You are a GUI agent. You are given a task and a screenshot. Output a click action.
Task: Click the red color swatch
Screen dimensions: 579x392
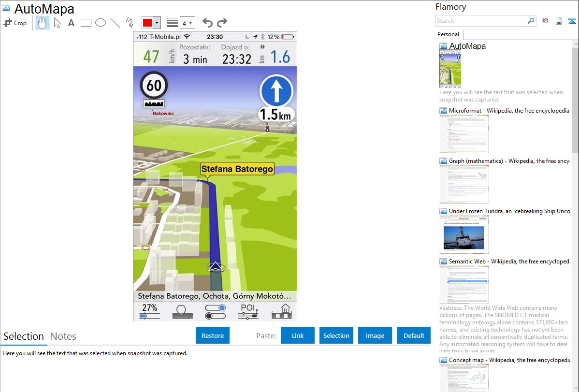[147, 23]
